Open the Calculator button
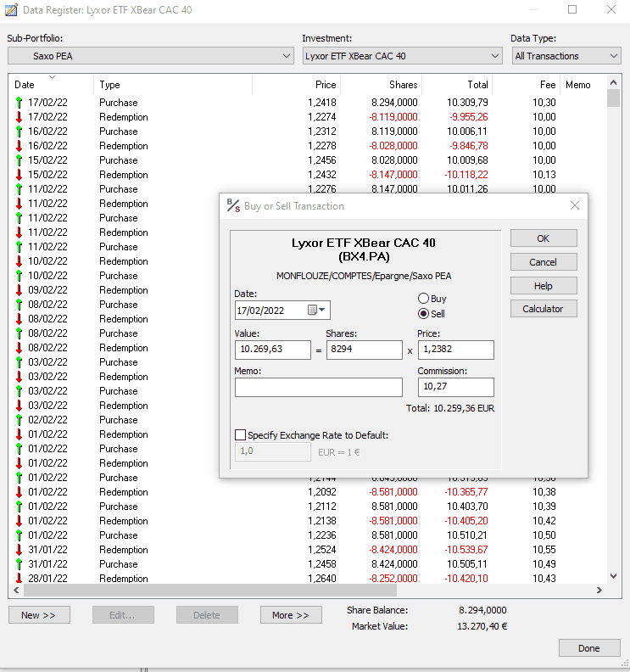 [x=544, y=309]
